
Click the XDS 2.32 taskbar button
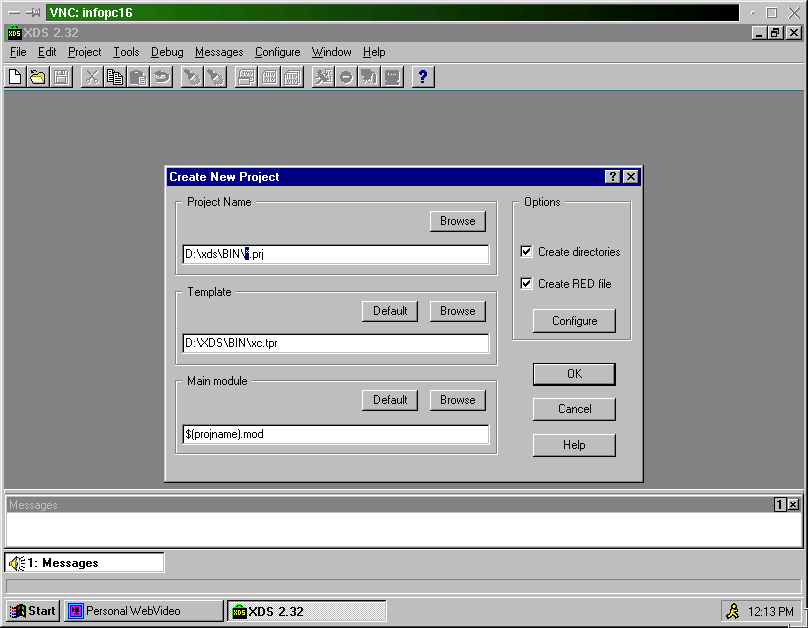tap(307, 612)
